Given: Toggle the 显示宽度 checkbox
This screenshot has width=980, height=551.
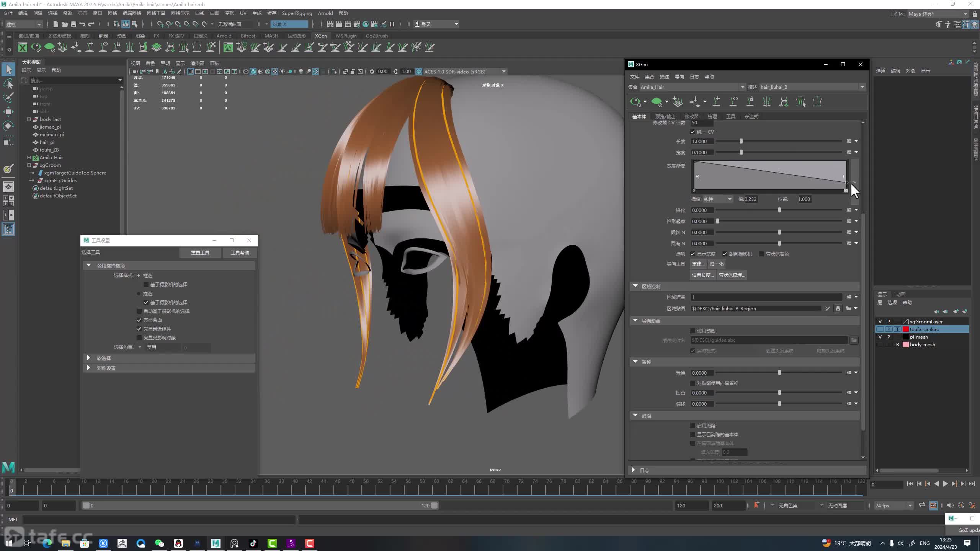Looking at the screenshot, I should coord(693,254).
